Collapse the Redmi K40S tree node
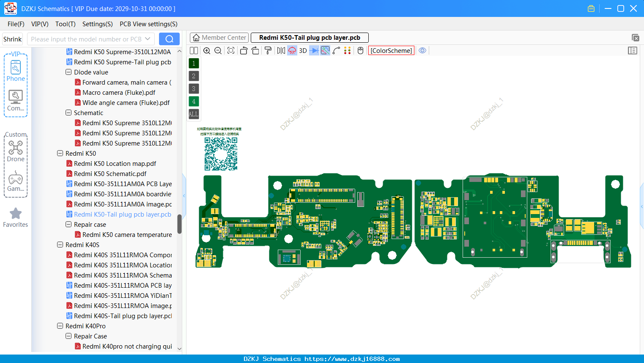Image resolution: width=644 pixels, height=363 pixels. pos(60,245)
